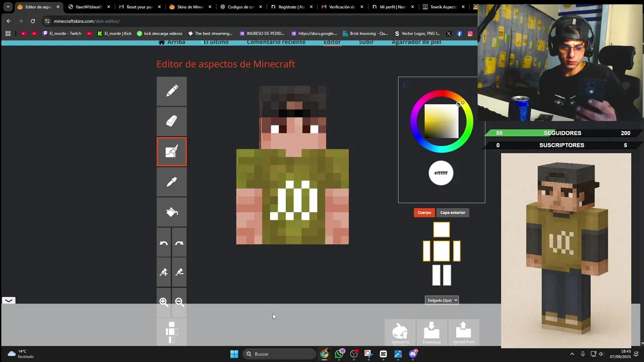Open the X bookmark icon
Image resolution: width=644 pixels, height=362 pixels.
tap(449, 34)
